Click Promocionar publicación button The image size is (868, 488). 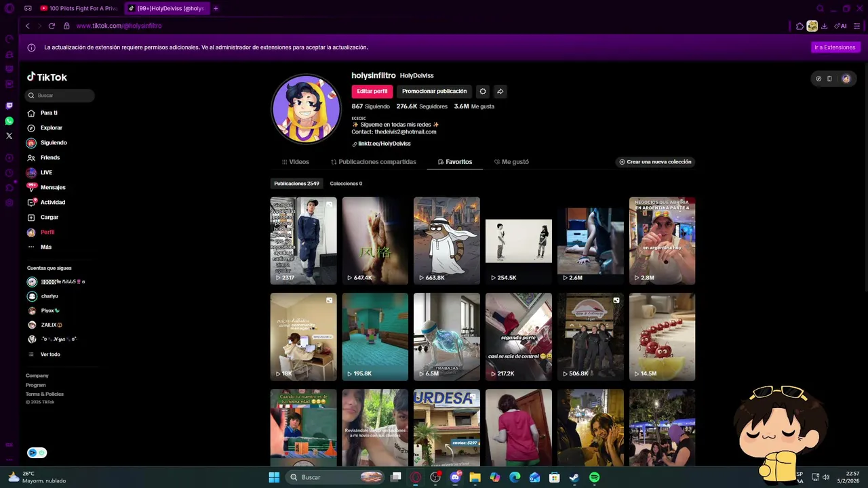pyautogui.click(x=434, y=91)
